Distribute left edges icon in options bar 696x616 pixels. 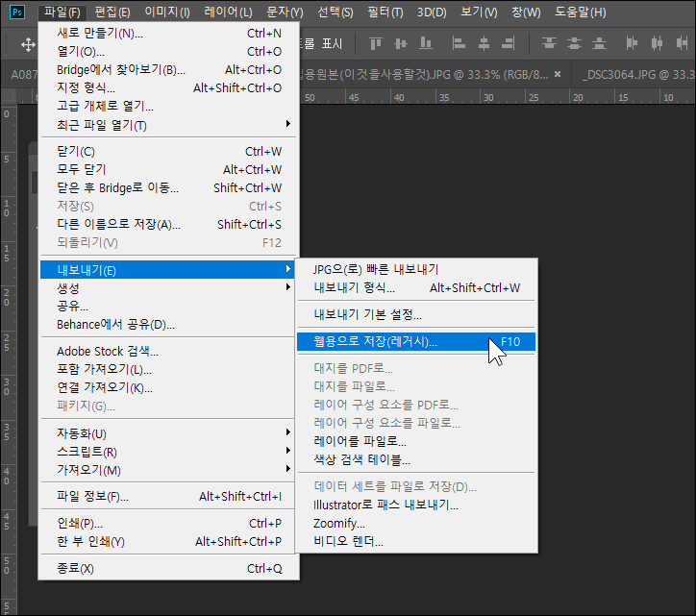632,43
